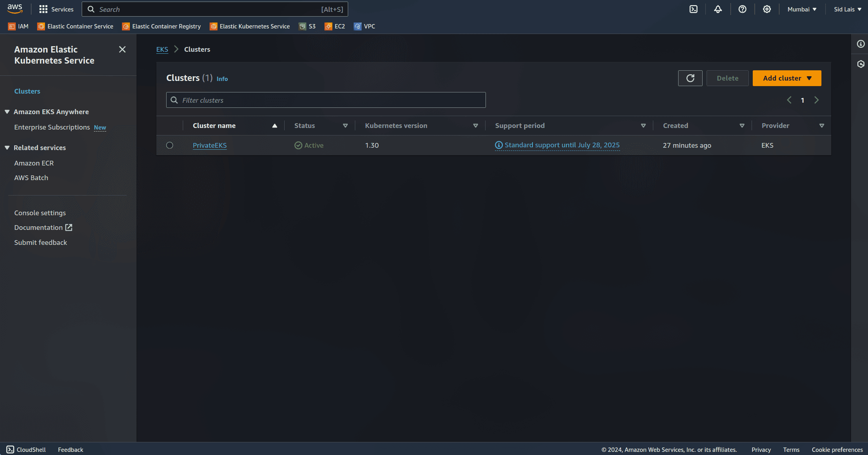The width and height of the screenshot is (868, 455).
Task: Launch CloudShell from the top navigation bar
Action: click(x=694, y=9)
